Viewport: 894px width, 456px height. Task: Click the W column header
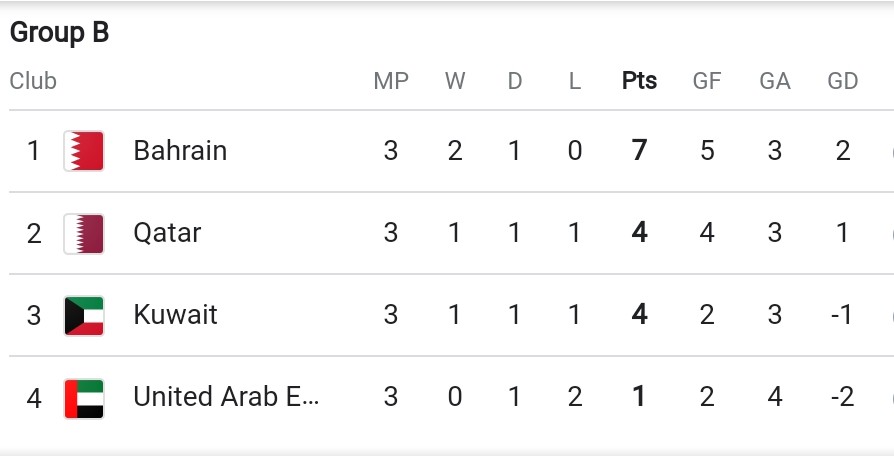point(455,81)
